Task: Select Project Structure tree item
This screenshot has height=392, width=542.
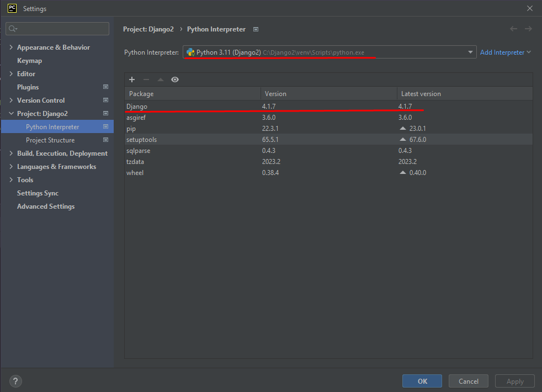Action: click(x=50, y=140)
